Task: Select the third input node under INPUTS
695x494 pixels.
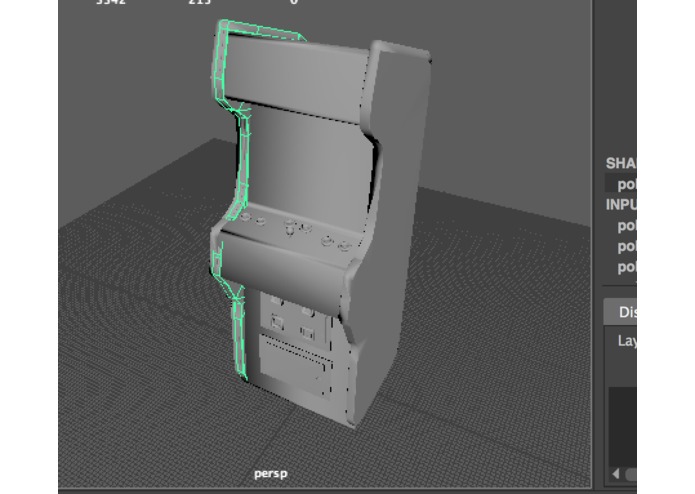Action: point(627,266)
